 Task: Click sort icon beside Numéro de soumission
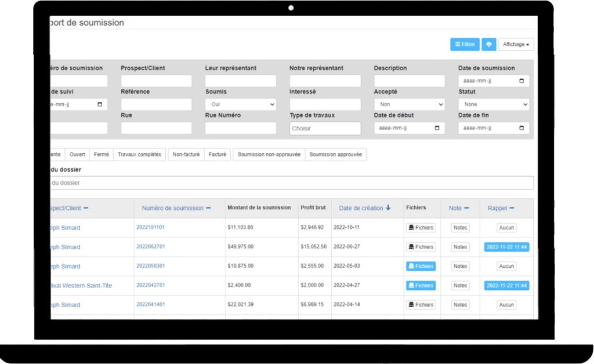pyautogui.click(x=208, y=208)
